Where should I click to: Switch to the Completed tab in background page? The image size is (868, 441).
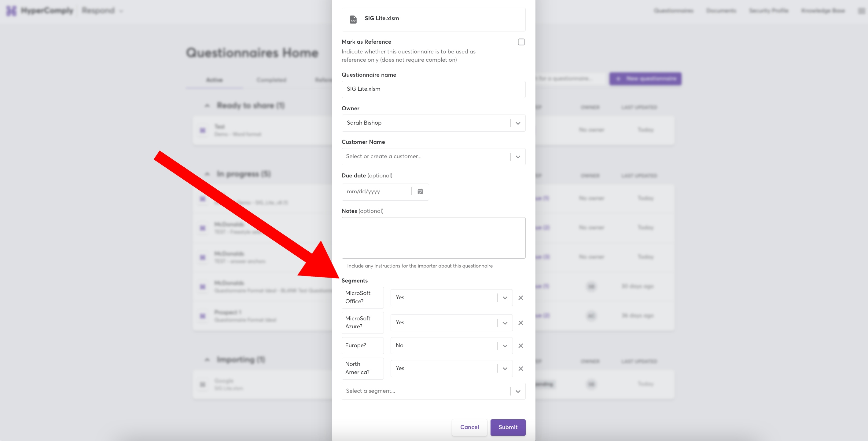tap(271, 80)
